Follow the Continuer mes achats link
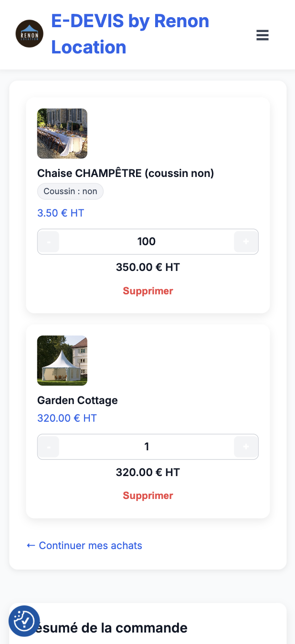This screenshot has height=644, width=295. pyautogui.click(x=84, y=545)
